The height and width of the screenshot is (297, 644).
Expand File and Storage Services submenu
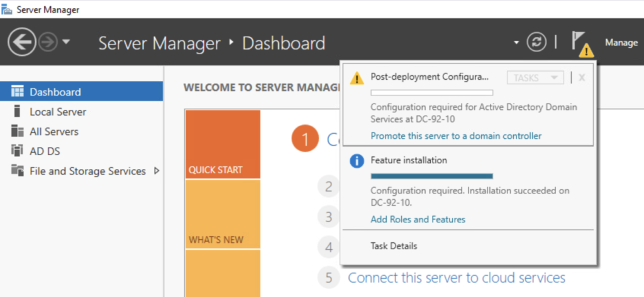point(157,171)
